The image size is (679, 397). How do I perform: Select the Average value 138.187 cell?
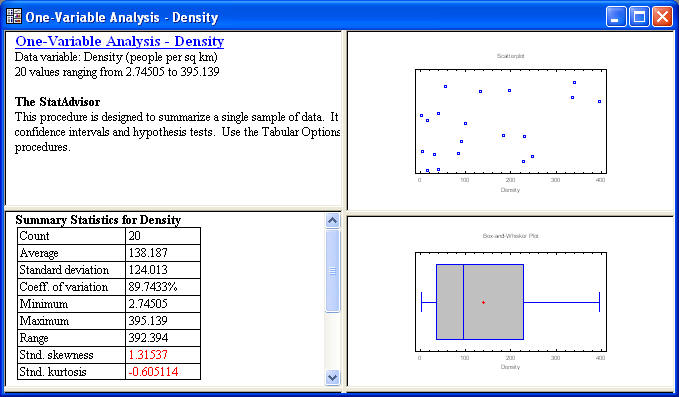(x=163, y=253)
